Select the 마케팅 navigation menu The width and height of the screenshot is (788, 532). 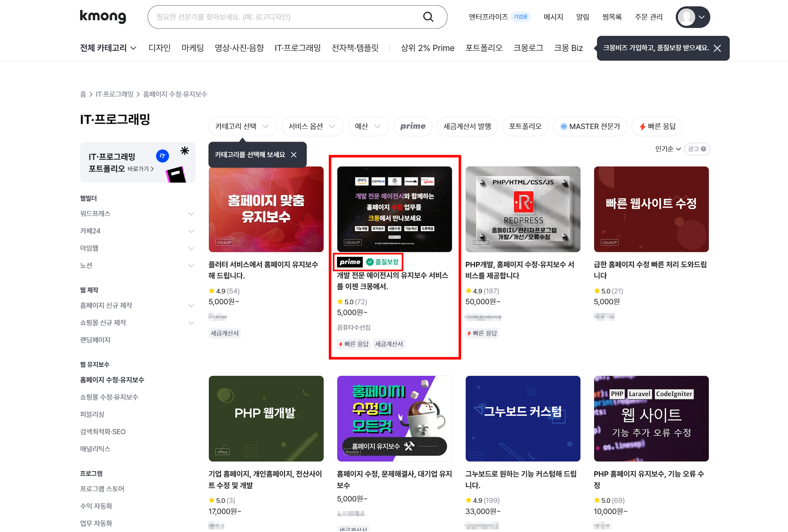pyautogui.click(x=193, y=48)
